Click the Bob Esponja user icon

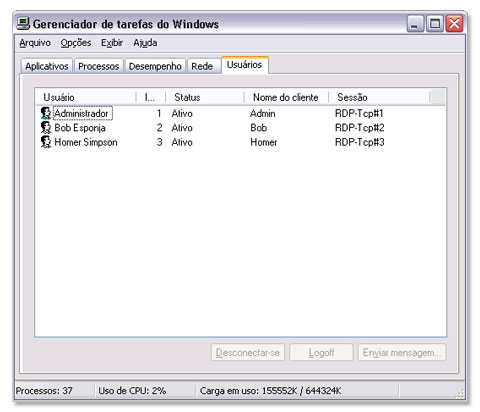click(x=46, y=128)
